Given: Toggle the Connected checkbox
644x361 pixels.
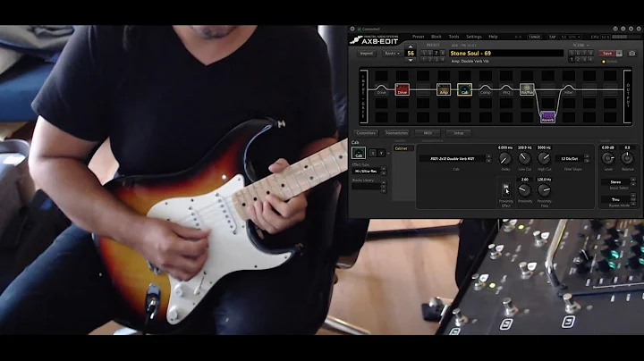Looking at the screenshot, I should pos(359,29).
